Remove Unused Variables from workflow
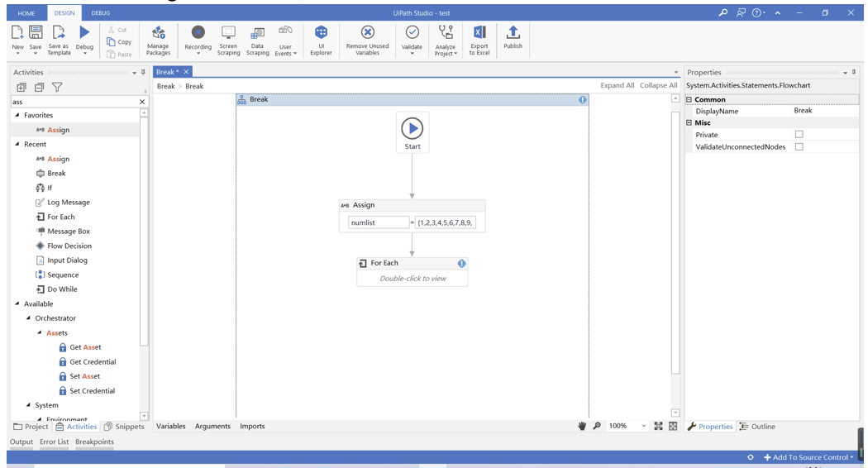Screen dimensions: 868x468 coord(368,41)
